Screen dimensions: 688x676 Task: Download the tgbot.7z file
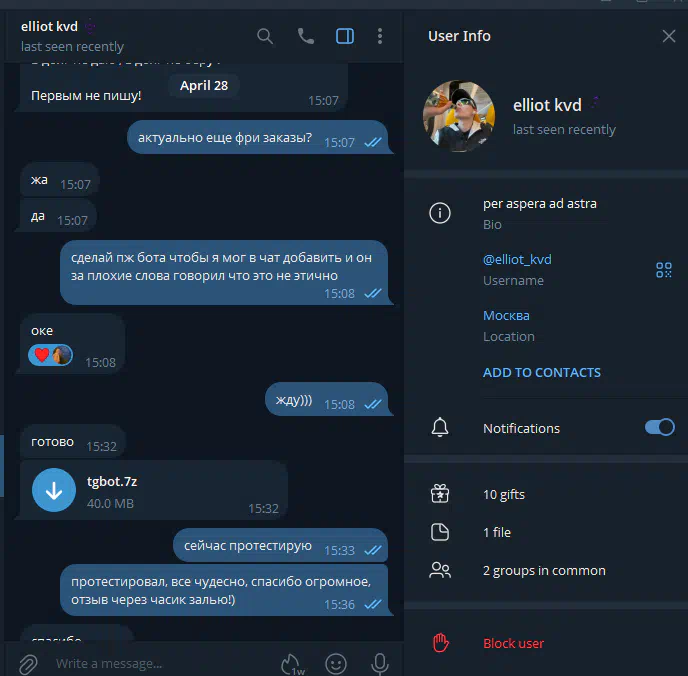pos(54,490)
